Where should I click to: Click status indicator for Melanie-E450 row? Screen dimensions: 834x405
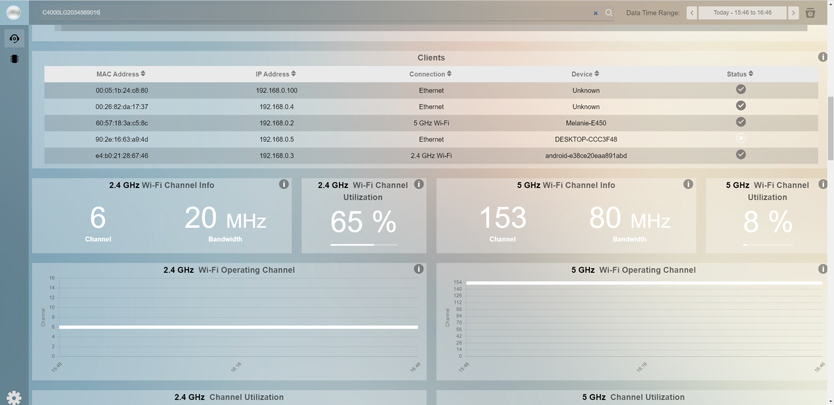pyautogui.click(x=741, y=122)
